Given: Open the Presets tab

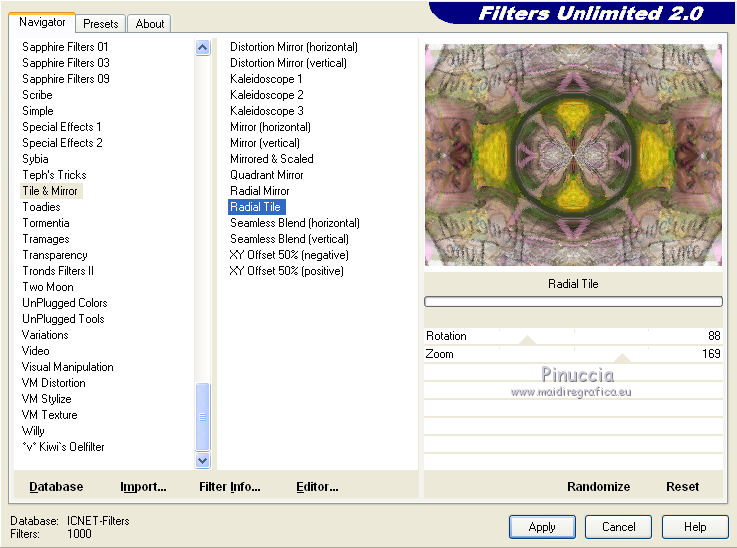Looking at the screenshot, I should click(x=101, y=23).
